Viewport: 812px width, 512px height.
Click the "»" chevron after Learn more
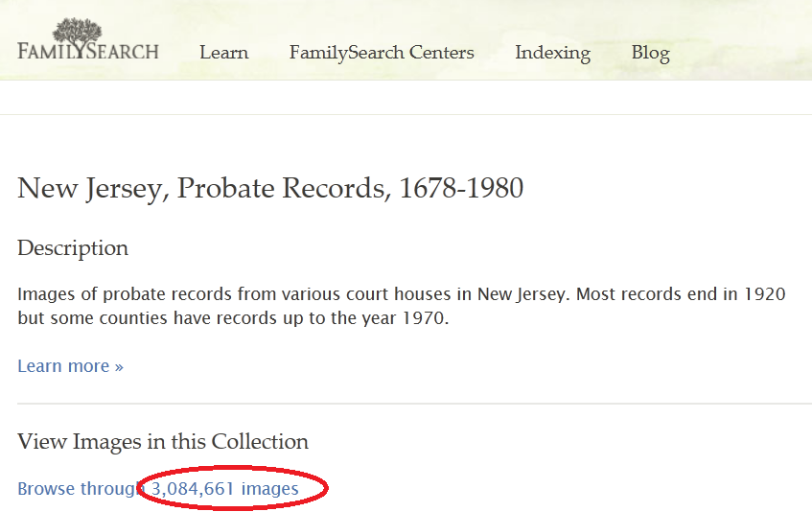pyautogui.click(x=119, y=366)
